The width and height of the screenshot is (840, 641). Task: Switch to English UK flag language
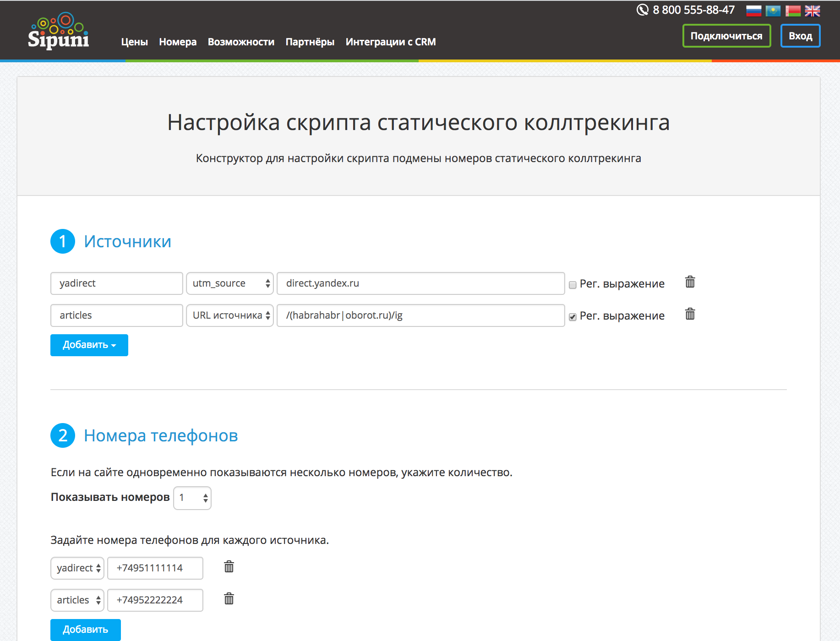(813, 11)
